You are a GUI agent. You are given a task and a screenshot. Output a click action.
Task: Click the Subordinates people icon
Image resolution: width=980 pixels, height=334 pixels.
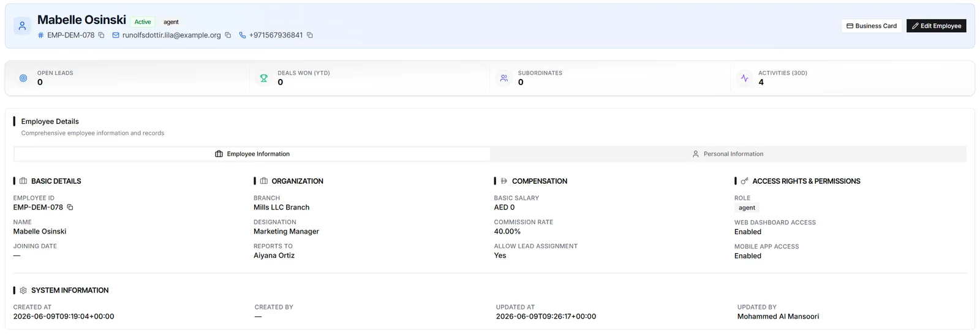(x=503, y=78)
